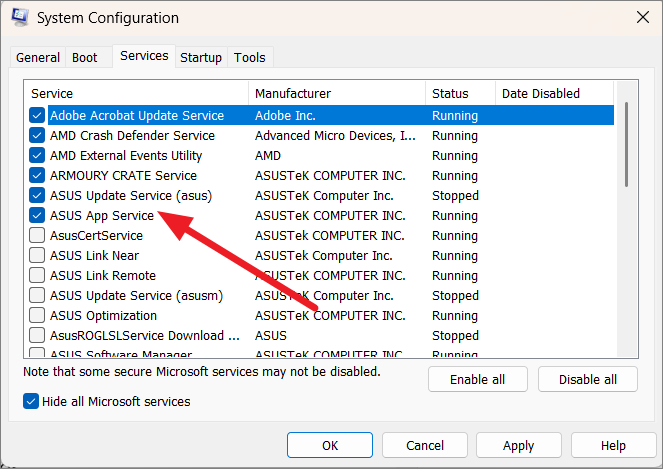Uncheck the ASUS App Service checkbox
Image resolution: width=663 pixels, height=469 pixels.
37,215
